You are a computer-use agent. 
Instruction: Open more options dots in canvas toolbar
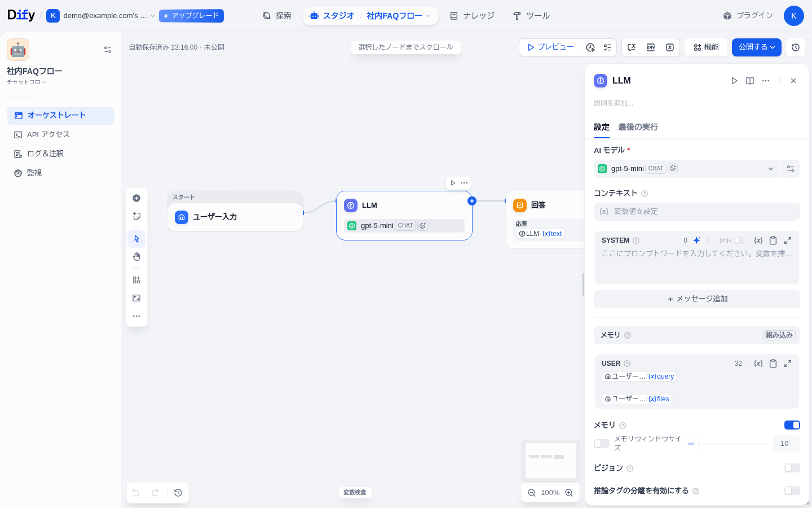(x=136, y=316)
